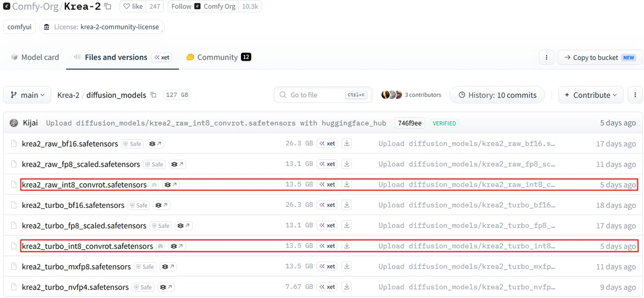Open the three-dot menu next to Contribute

[635, 95]
